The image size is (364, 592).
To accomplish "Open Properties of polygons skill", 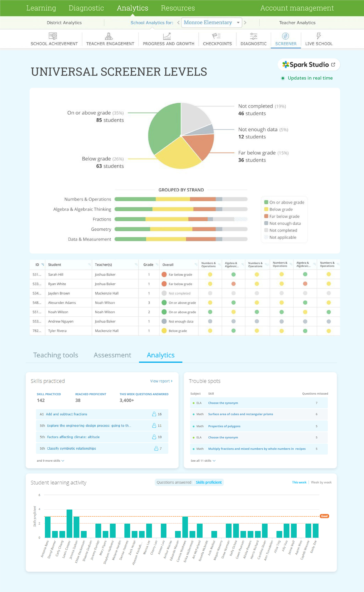I will pos(224,426).
